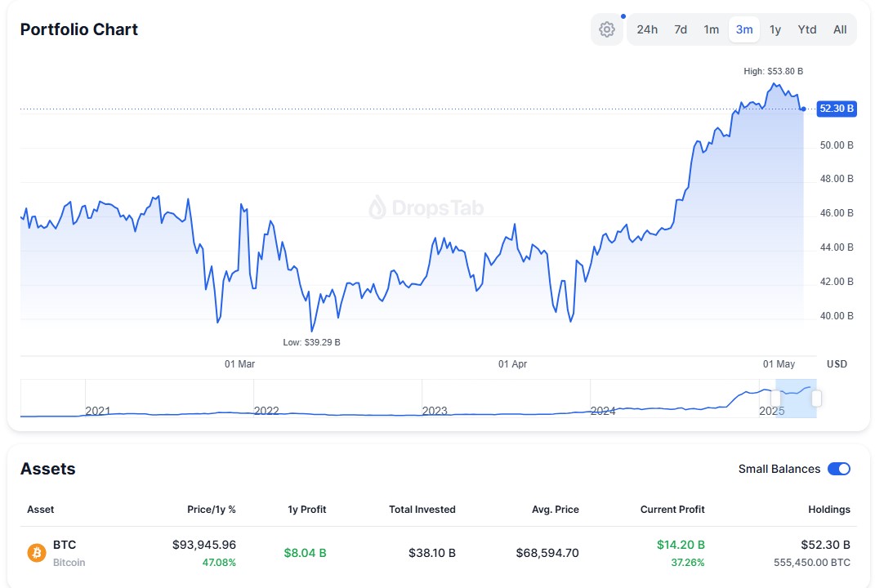
Task: Switch to the 24h time range
Action: [646, 29]
